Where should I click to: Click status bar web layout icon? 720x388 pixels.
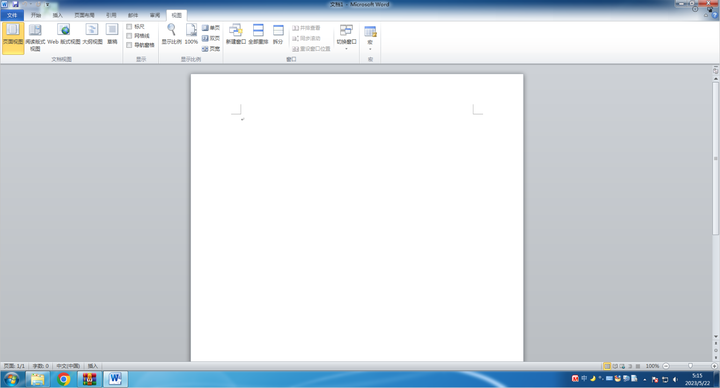tap(622, 366)
